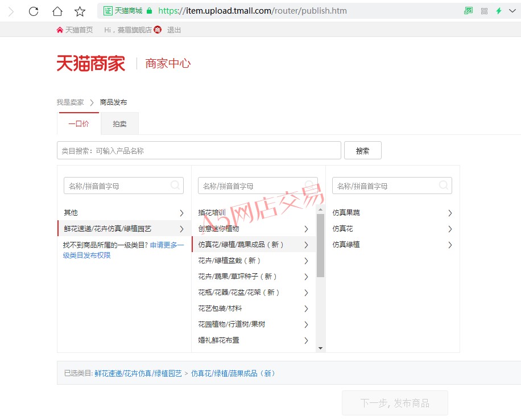Click search icon in first column filter
Viewport: 521px width, 420px height.
click(175, 185)
